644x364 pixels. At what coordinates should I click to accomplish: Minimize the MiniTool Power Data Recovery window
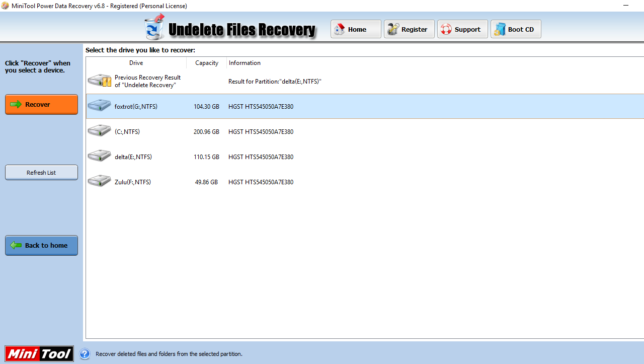[x=625, y=6]
